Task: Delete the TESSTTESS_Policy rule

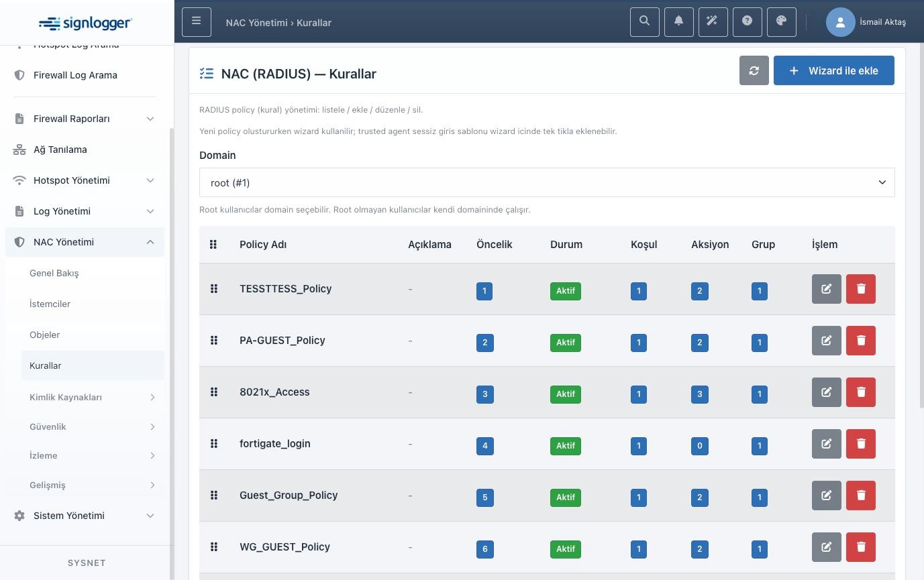Action: [861, 289]
